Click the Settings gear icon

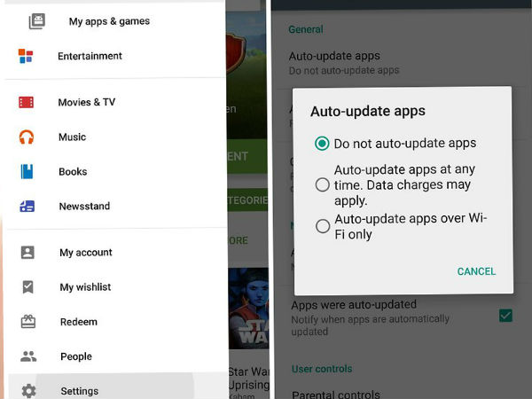click(29, 391)
